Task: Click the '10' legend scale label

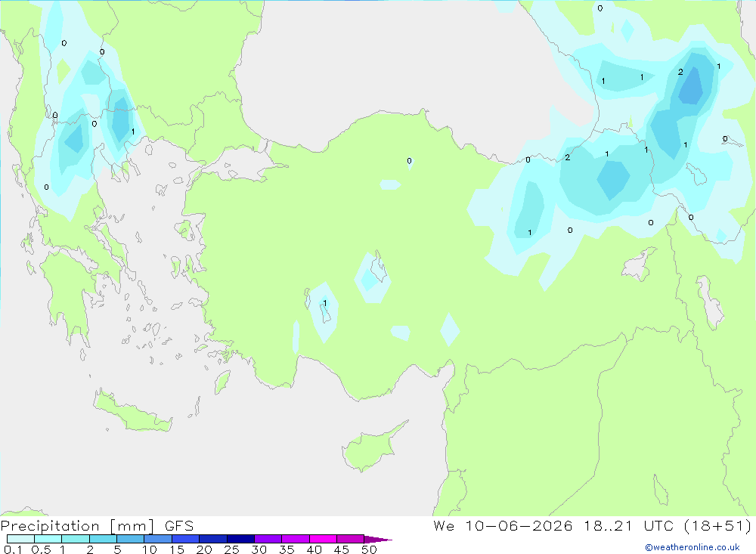Action: tap(150, 549)
